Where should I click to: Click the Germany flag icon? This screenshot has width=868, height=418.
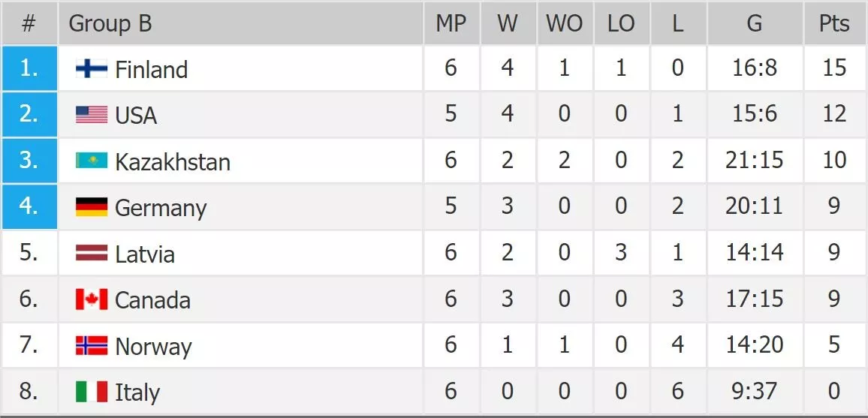[x=92, y=207]
